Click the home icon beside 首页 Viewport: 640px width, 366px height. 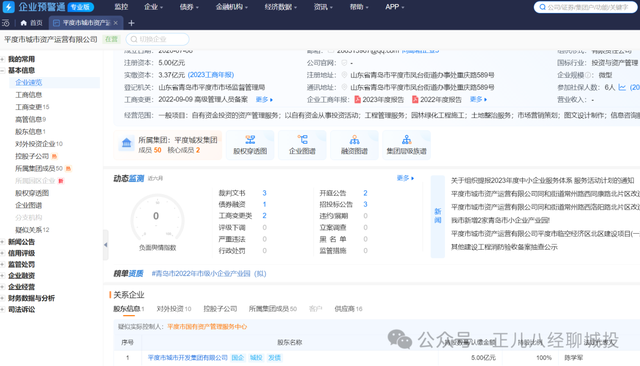point(24,23)
